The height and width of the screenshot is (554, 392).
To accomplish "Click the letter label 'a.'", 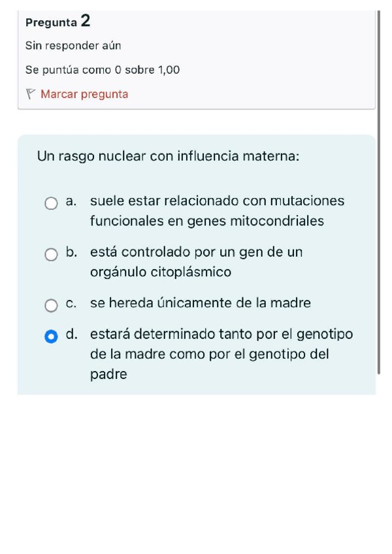I will [x=72, y=201].
